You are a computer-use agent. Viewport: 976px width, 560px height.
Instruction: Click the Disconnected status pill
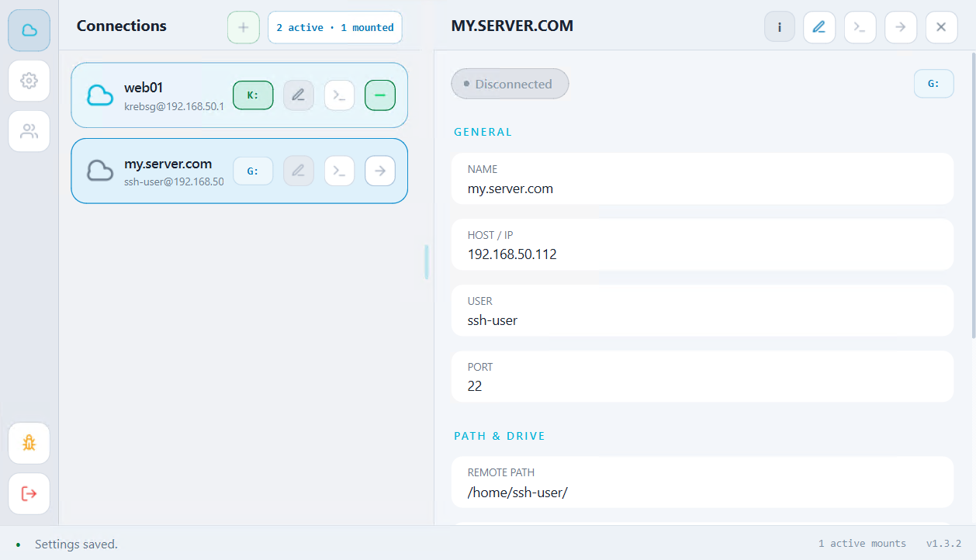[x=510, y=84]
